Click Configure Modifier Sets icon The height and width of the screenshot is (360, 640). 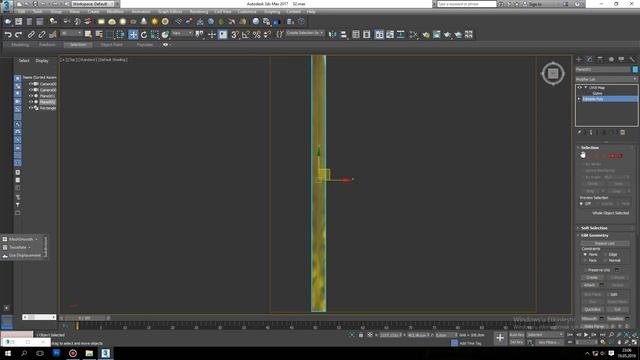click(622, 132)
